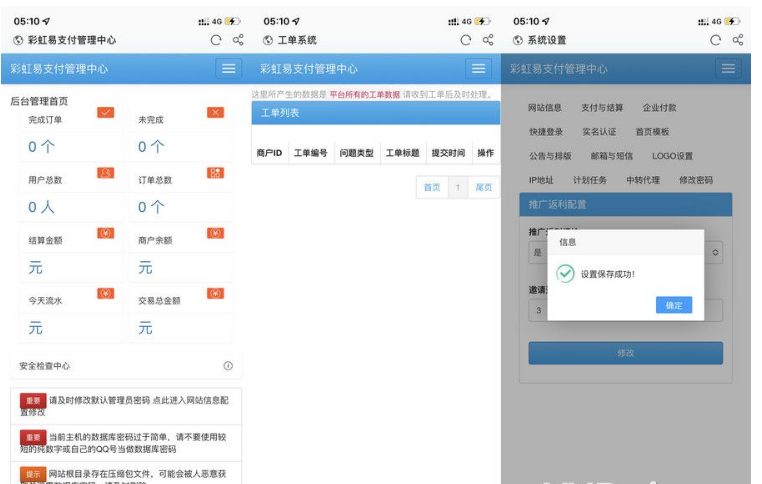Open 修改密码 settings tab
This screenshot has width=762, height=484.
[x=696, y=180]
